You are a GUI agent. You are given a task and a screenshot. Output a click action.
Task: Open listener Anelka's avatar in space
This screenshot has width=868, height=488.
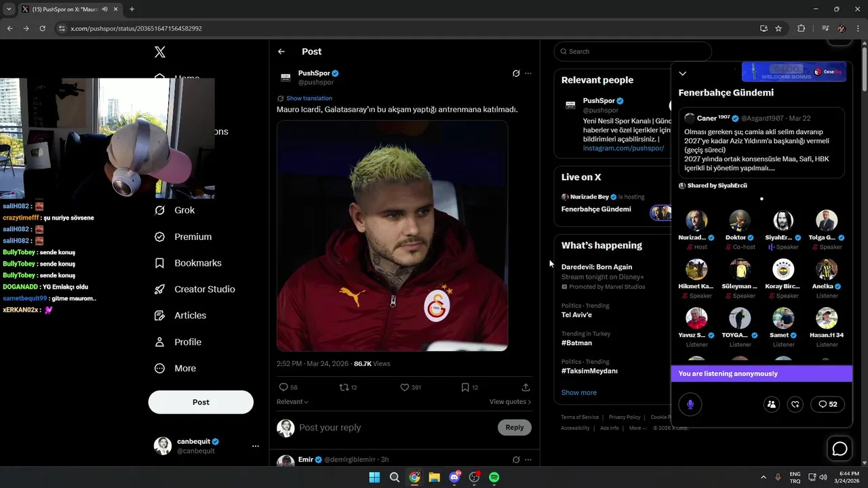pos(827,270)
